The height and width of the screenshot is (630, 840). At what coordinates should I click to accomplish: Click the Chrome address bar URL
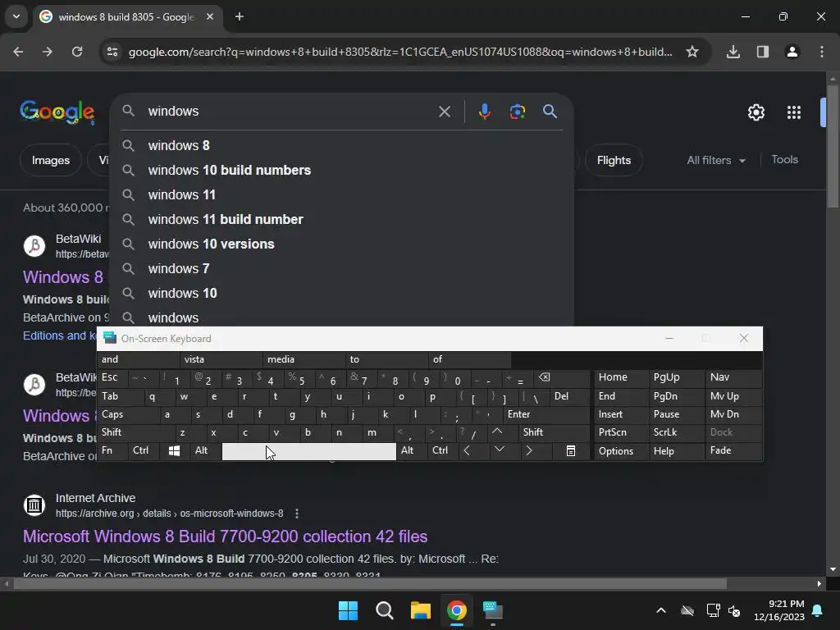[400, 52]
